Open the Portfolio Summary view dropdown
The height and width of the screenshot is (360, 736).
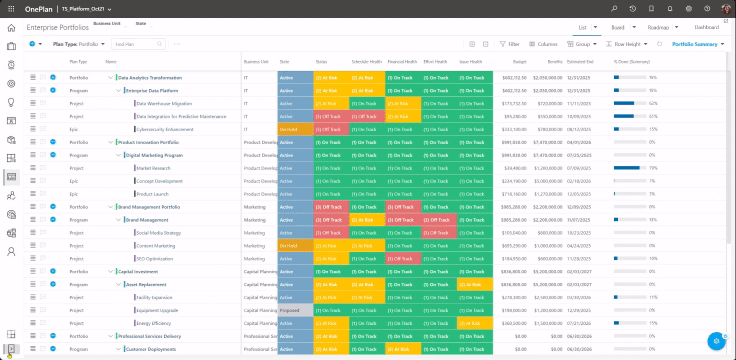[x=698, y=44]
